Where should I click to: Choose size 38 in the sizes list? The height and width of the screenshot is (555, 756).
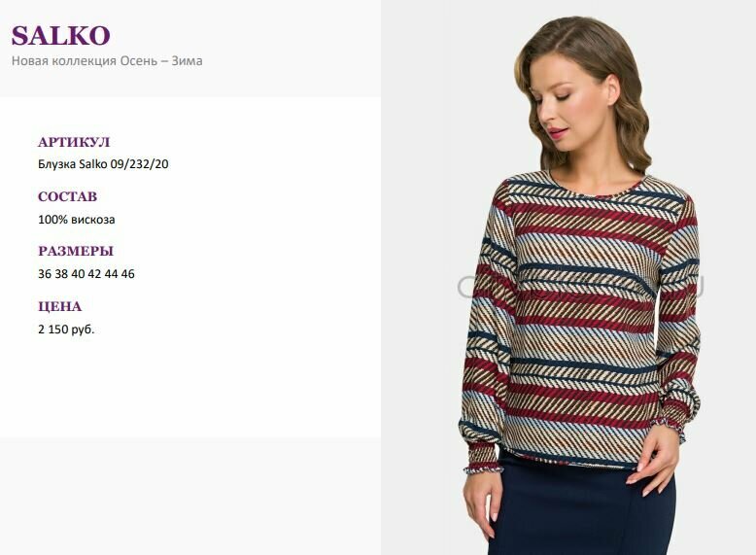tap(61, 274)
